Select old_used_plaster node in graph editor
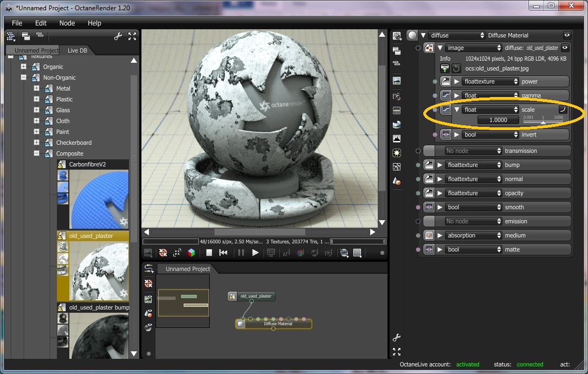 click(251, 296)
